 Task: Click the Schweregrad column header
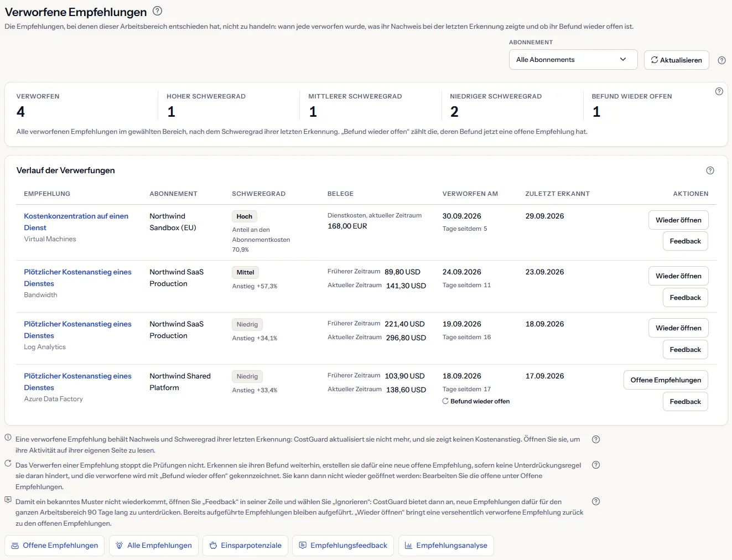[259, 194]
